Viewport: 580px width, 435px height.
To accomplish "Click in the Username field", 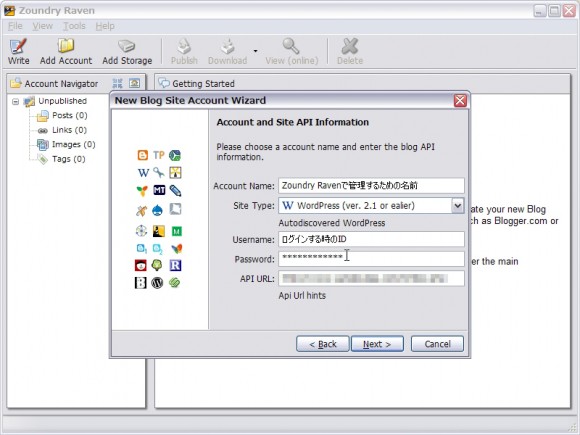I will 371,239.
